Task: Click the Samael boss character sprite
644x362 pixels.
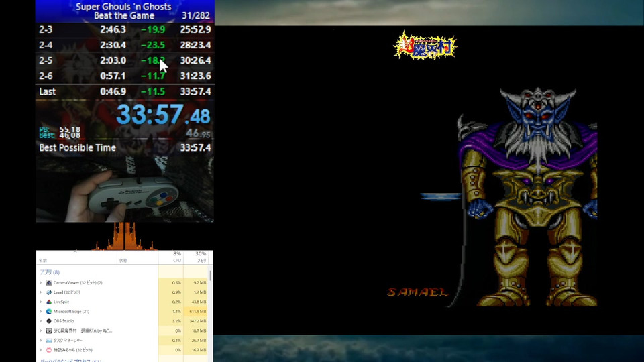Action: pyautogui.click(x=528, y=197)
